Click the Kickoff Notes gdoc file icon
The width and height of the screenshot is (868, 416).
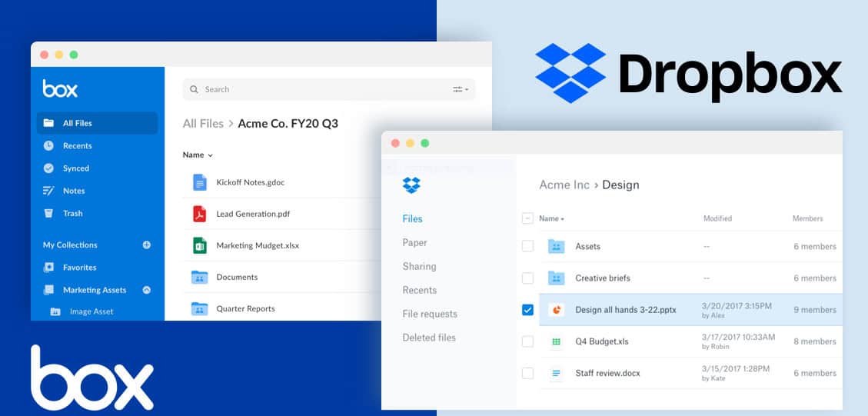click(x=199, y=182)
